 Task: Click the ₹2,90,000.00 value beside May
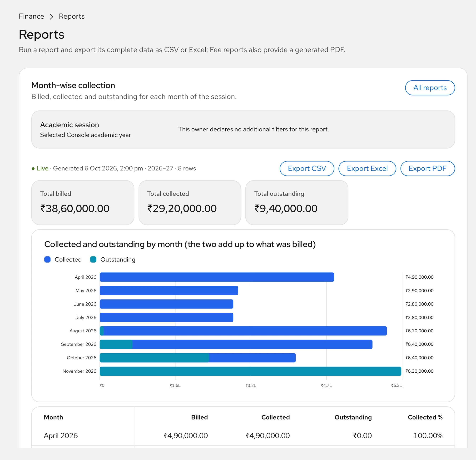tap(419, 291)
